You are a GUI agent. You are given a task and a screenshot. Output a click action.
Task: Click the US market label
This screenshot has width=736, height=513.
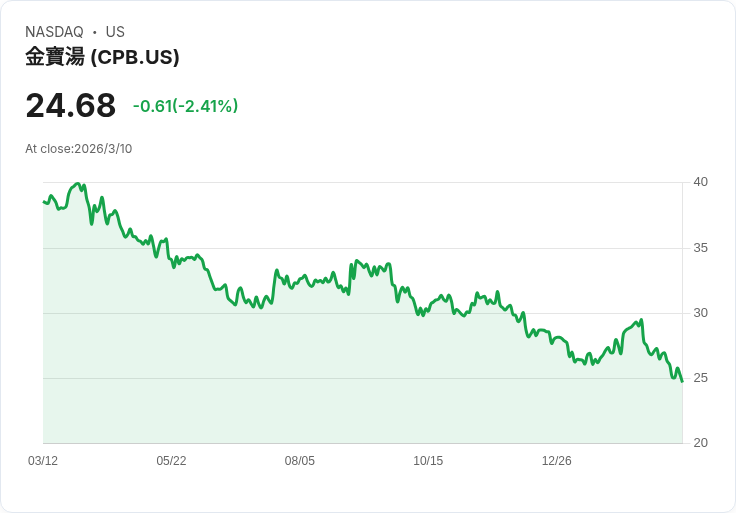[x=115, y=32]
